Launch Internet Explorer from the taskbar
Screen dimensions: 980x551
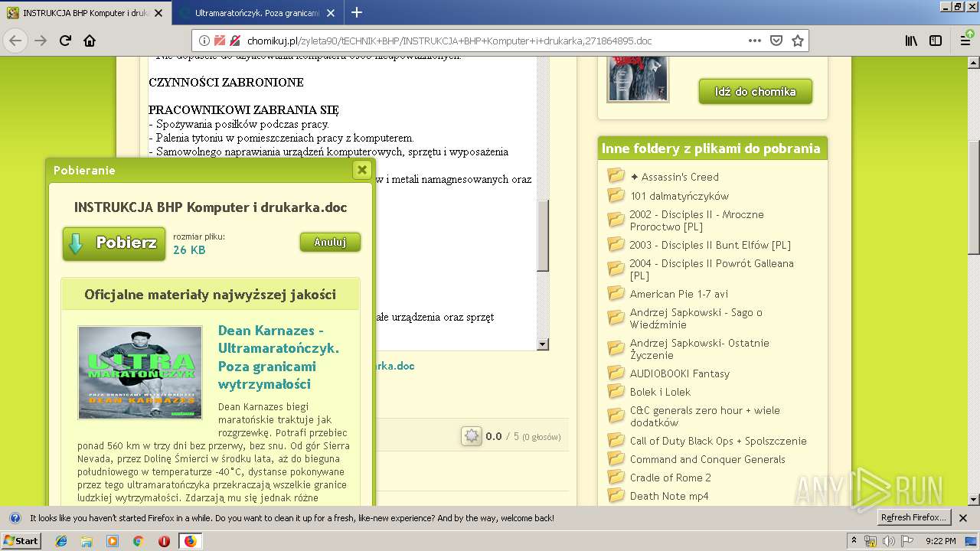61,541
